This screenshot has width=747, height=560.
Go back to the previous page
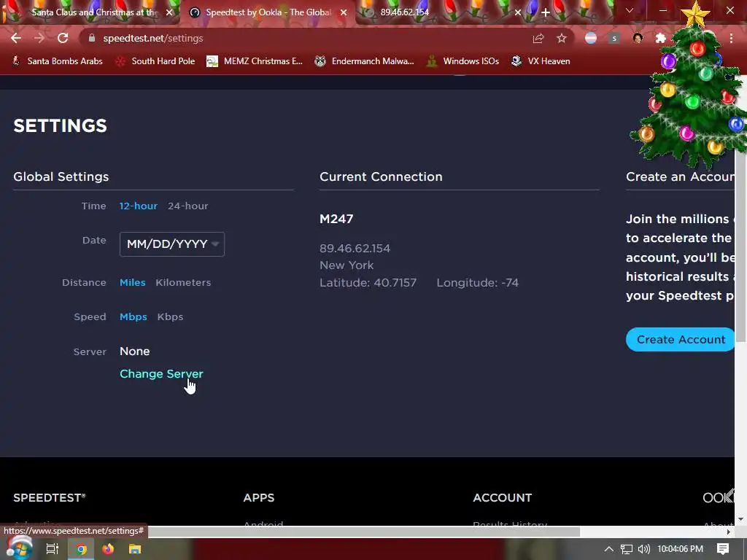coord(16,38)
